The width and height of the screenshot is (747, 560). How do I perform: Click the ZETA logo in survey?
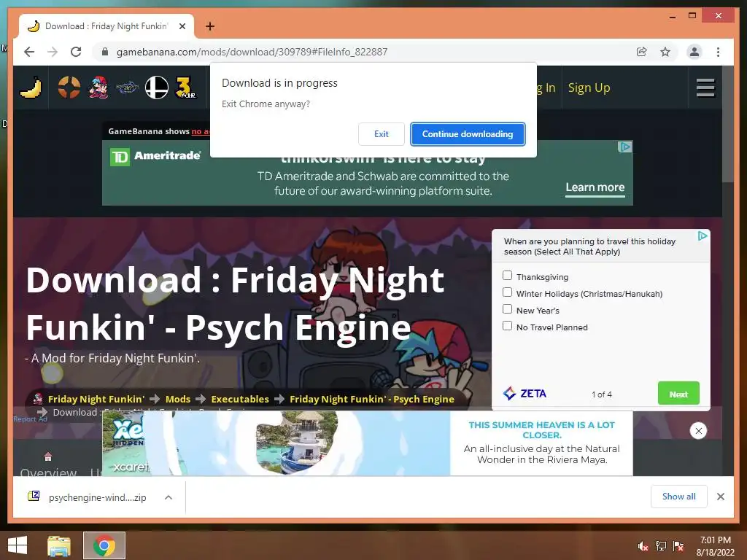tap(525, 393)
